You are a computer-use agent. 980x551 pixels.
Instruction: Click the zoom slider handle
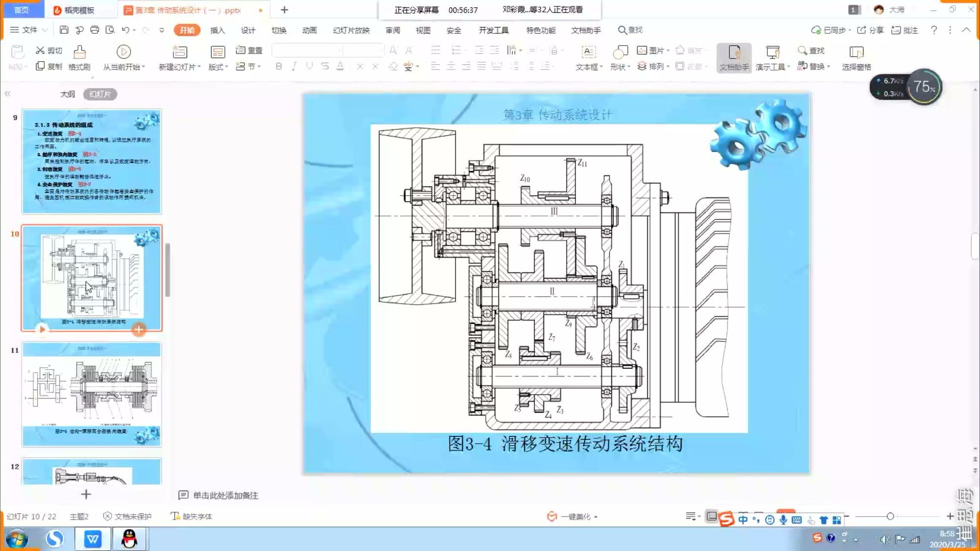click(890, 516)
